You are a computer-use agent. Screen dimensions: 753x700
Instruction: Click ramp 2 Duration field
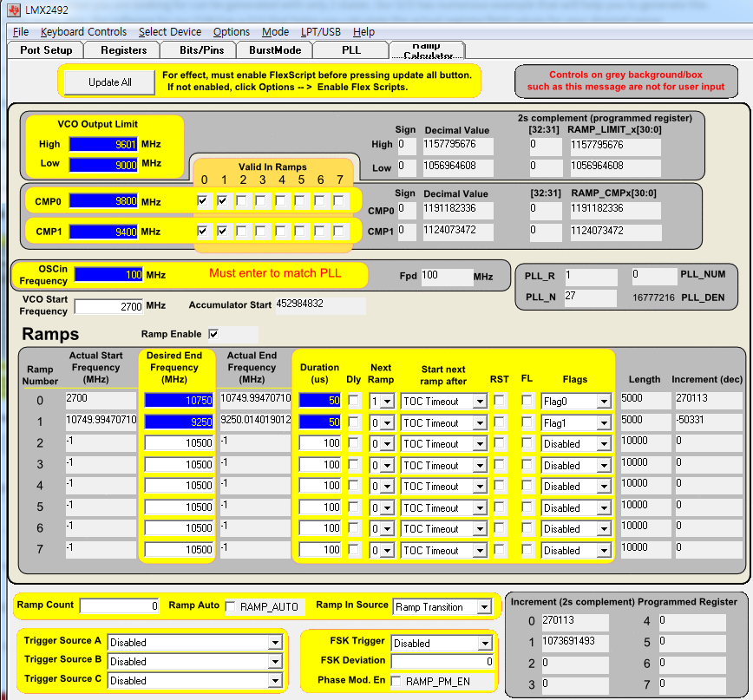(320, 442)
